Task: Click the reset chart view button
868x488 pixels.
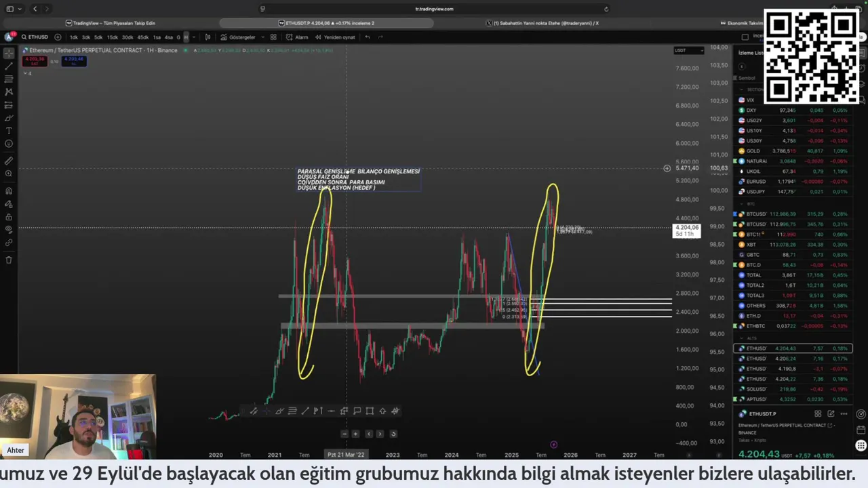Action: (x=393, y=434)
